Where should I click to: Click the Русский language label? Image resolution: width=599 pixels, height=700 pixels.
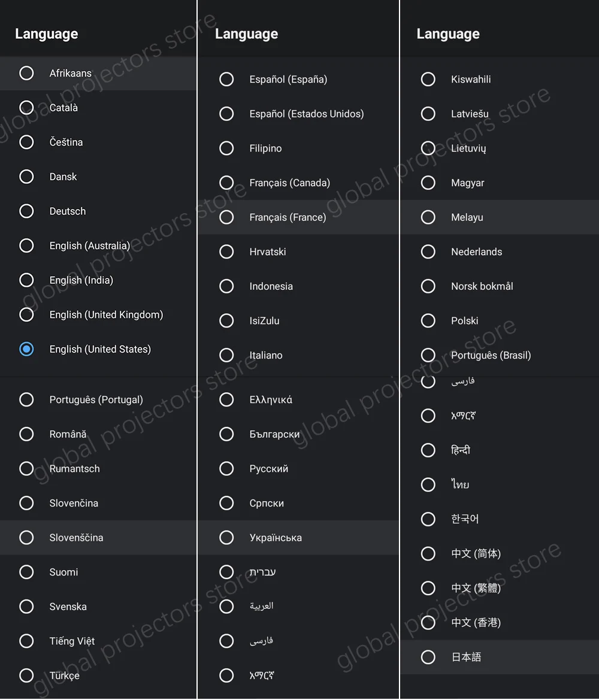(x=269, y=469)
